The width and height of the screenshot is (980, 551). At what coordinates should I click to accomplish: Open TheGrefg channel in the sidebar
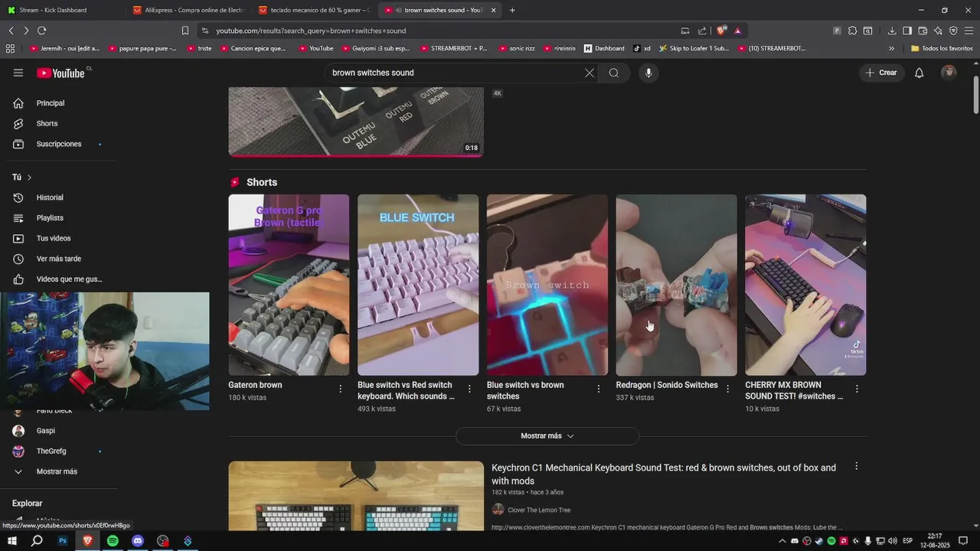[x=51, y=452]
